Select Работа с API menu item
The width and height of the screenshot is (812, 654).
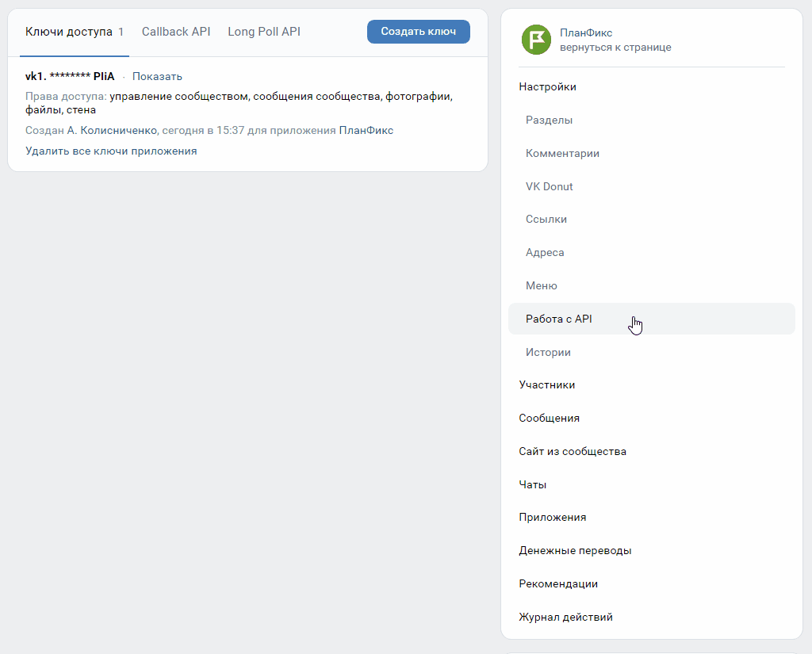point(652,319)
